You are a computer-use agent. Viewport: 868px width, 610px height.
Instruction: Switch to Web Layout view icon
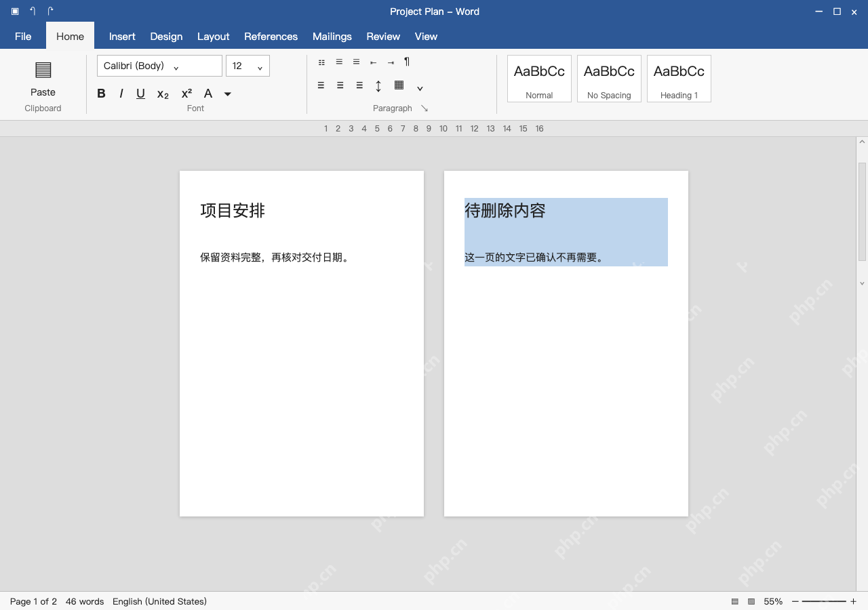751,601
